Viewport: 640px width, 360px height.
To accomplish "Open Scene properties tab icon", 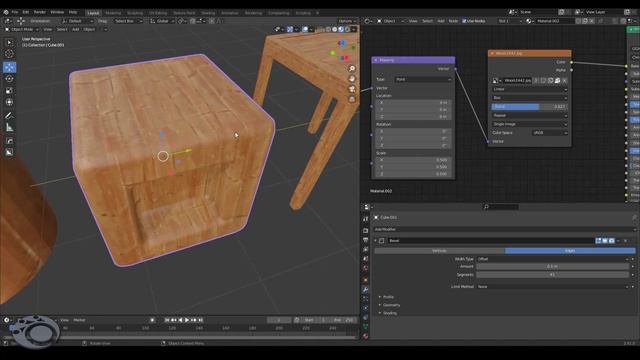I will [x=366, y=259].
